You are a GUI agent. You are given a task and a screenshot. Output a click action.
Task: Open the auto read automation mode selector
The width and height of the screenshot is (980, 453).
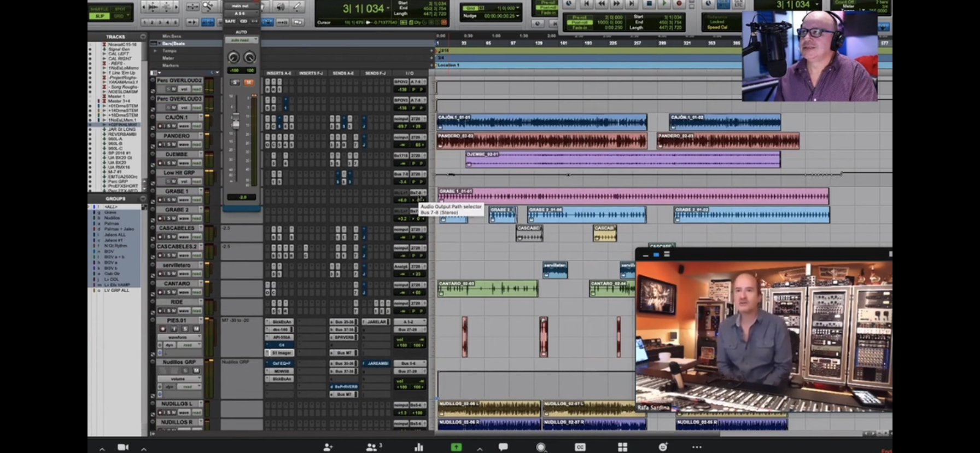pos(241,40)
